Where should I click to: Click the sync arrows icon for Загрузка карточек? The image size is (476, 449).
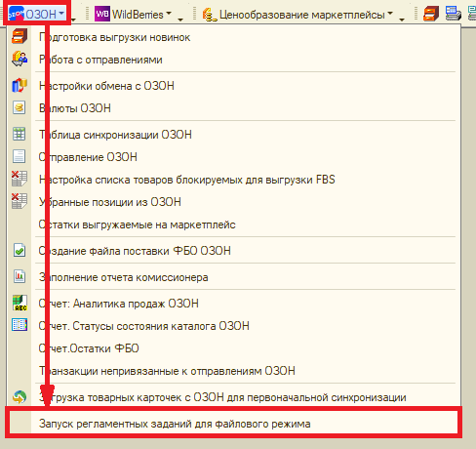tap(20, 397)
